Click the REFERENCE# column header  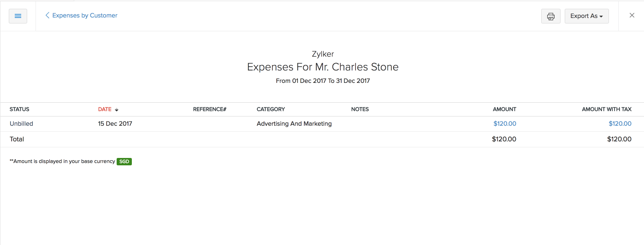pyautogui.click(x=209, y=110)
